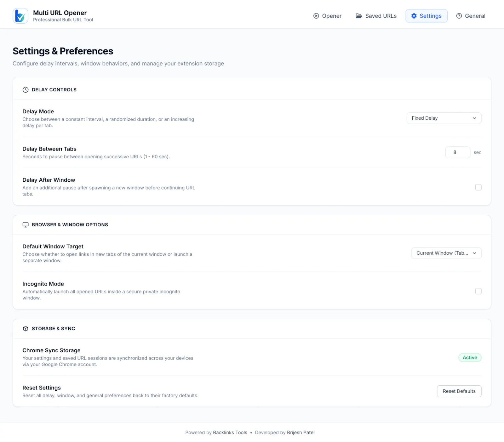Viewport: 504px width, 442px height.
Task: Click the Incognito Mode label
Action: click(43, 284)
